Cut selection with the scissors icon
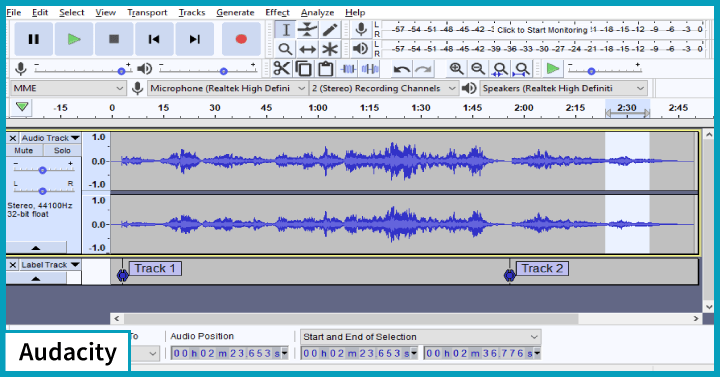This screenshot has width=720, height=377. 281,69
